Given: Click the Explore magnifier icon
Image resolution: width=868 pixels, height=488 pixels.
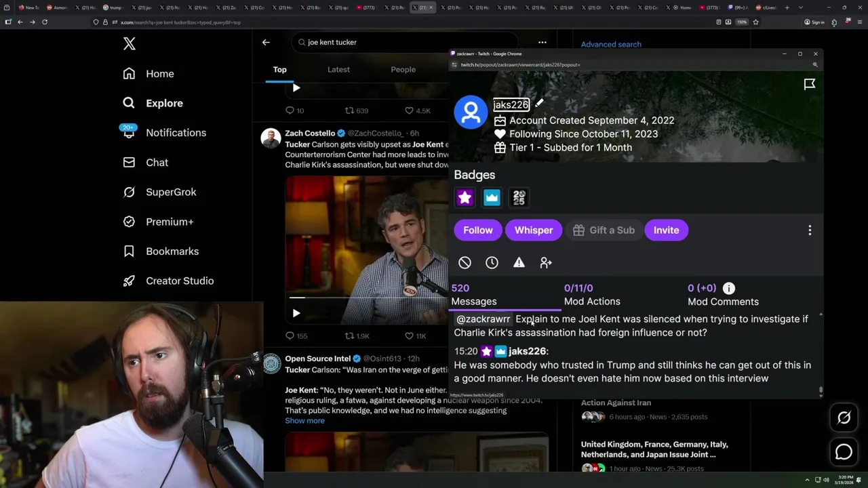Looking at the screenshot, I should click(129, 103).
